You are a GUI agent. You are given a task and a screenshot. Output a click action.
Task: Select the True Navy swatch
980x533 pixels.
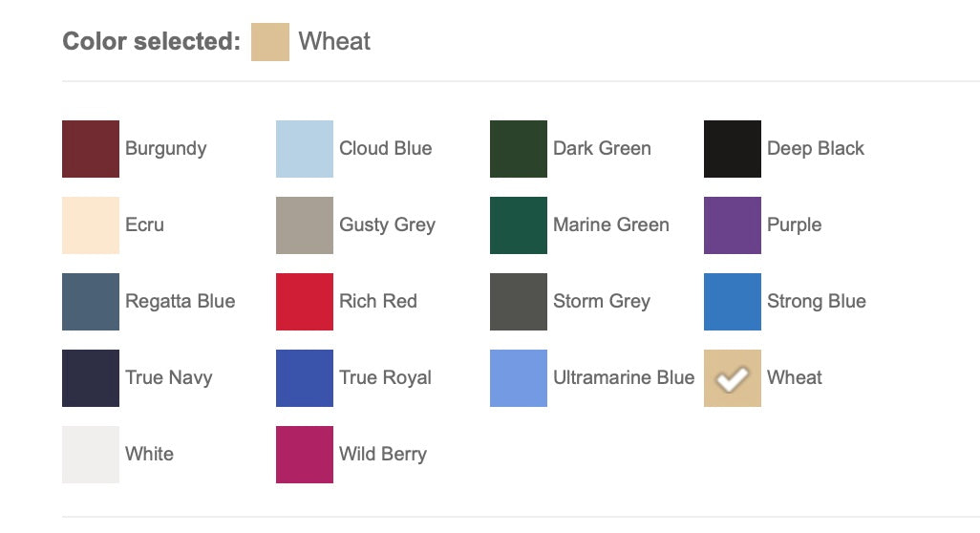point(91,378)
